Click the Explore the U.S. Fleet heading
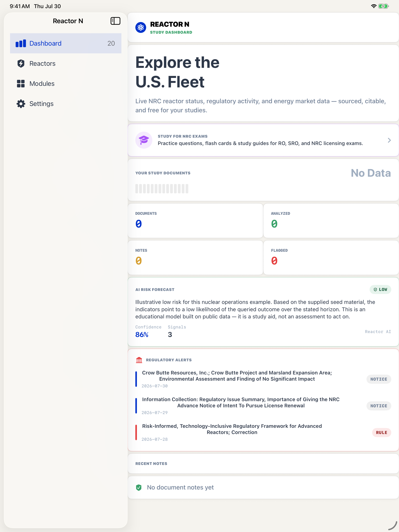 177,72
